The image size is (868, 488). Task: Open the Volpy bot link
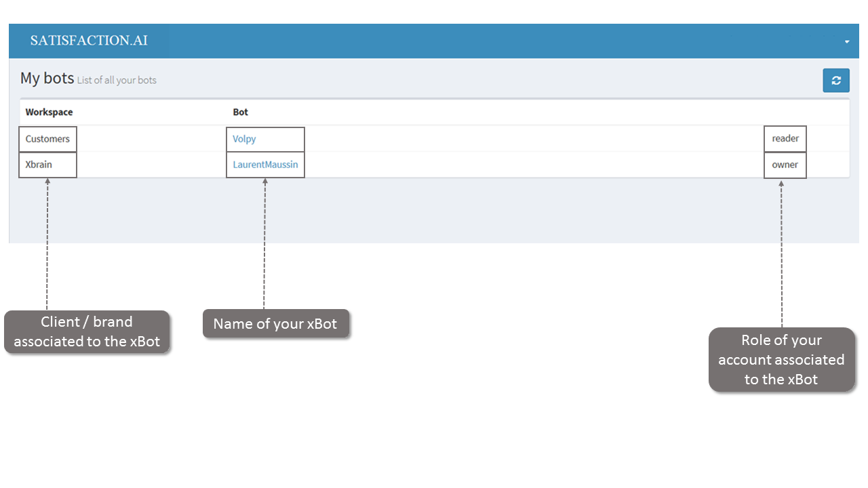pos(244,139)
